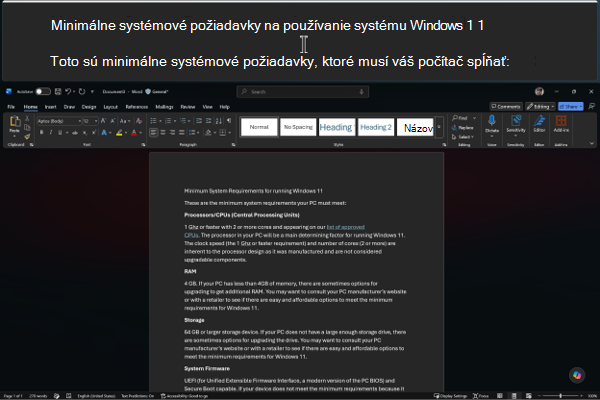Open user account profile picture
Image resolution: width=600 pixels, height=400 pixels.
[x=540, y=91]
